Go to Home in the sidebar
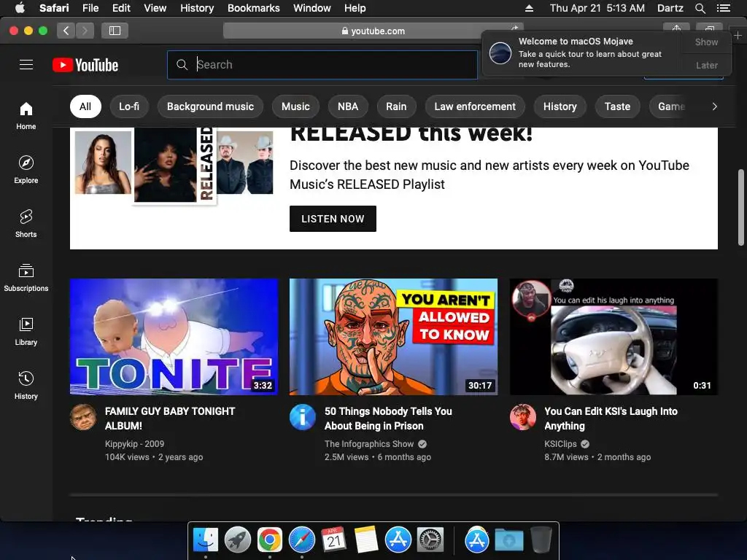The height and width of the screenshot is (560, 747). (26, 116)
